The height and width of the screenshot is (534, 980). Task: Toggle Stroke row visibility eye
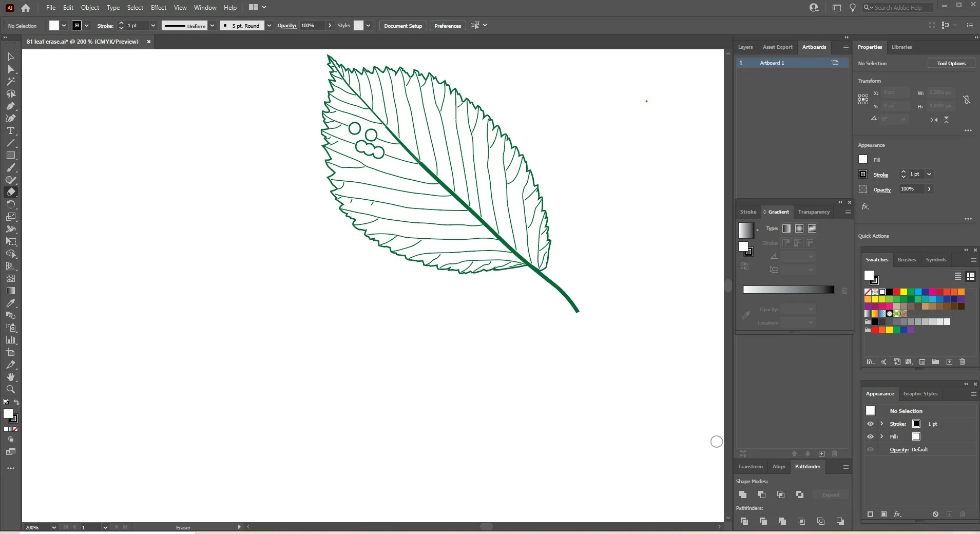click(870, 424)
